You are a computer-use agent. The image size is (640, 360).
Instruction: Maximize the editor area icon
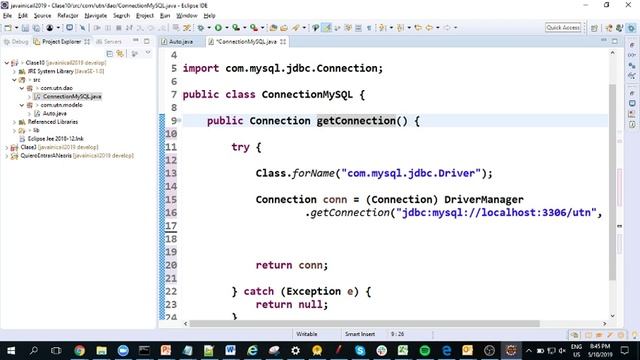tap(615, 41)
